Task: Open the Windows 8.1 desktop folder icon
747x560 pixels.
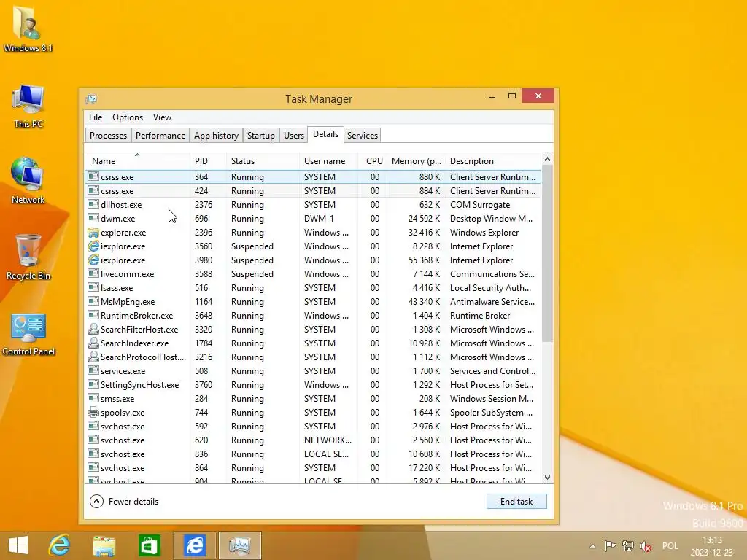Action: [x=28, y=28]
